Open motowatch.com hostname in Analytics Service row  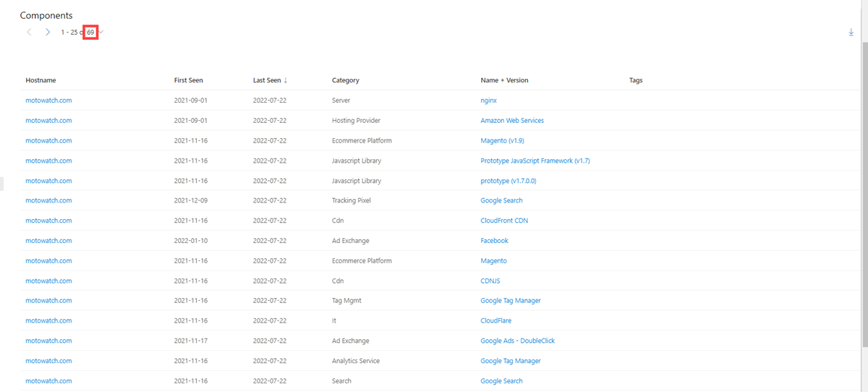click(x=48, y=361)
